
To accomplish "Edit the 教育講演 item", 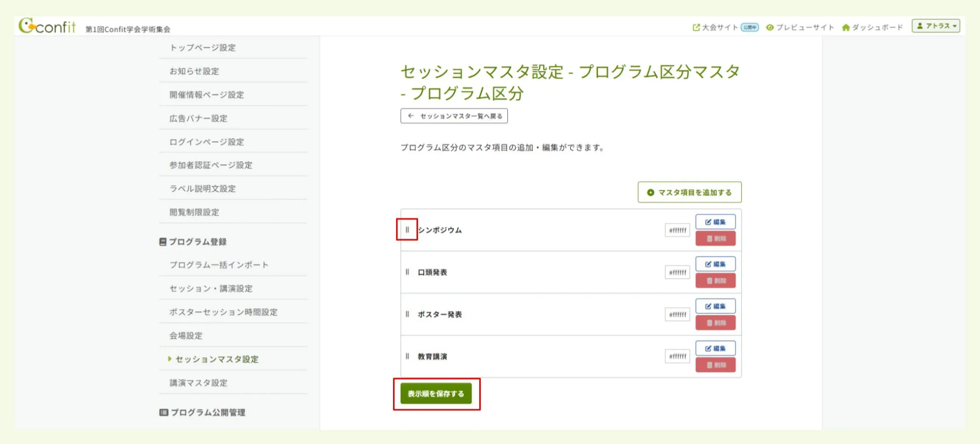I will point(715,348).
